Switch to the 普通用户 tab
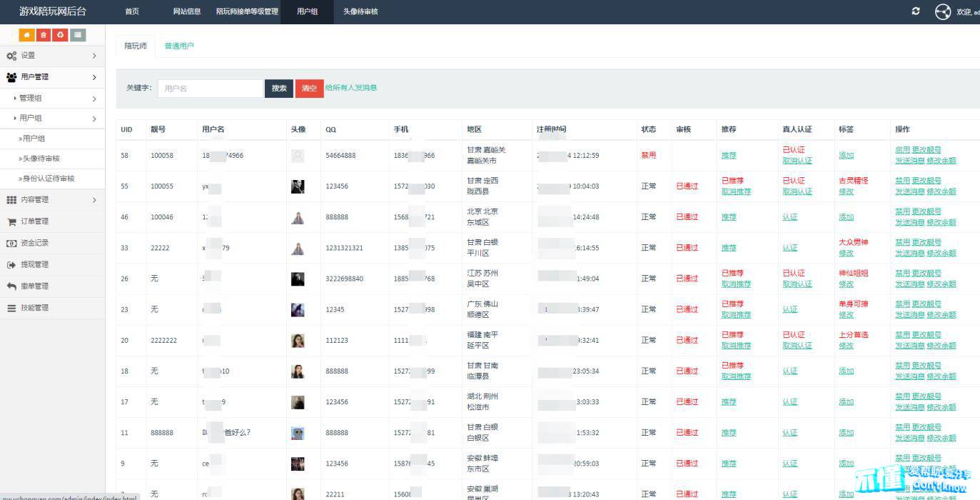This screenshot has height=500, width=980. coord(179,46)
